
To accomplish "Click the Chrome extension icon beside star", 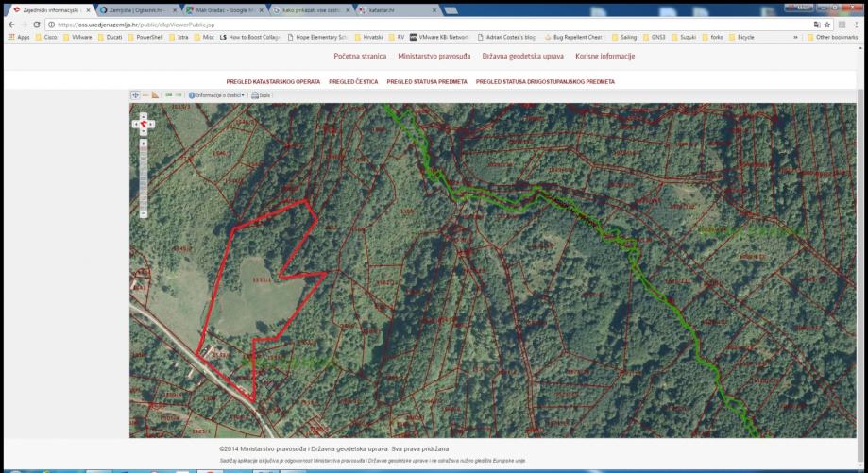I will coord(842,25).
